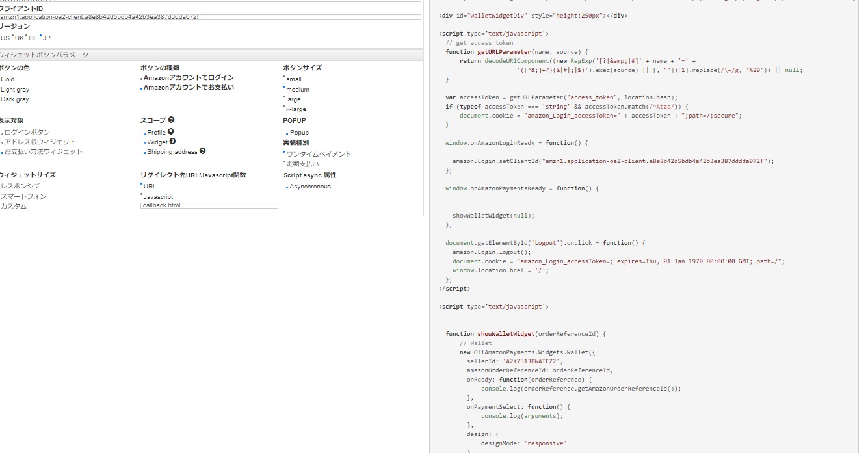Click the callback.html redirect input field
Image resolution: width=868 pixels, height=453 pixels.
[x=209, y=205]
